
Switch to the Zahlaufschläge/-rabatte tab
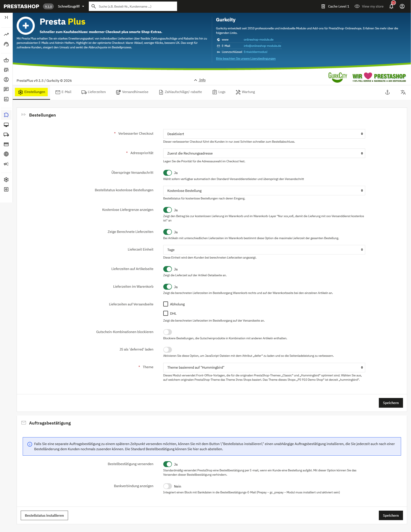(180, 92)
